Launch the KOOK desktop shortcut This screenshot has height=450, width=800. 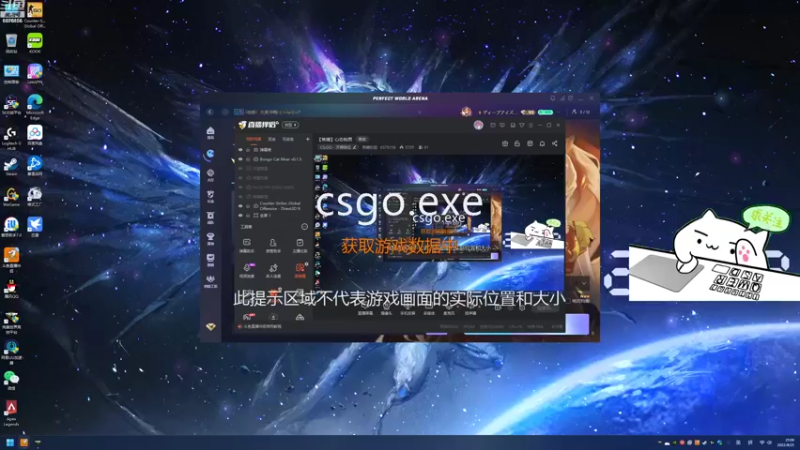[x=35, y=41]
